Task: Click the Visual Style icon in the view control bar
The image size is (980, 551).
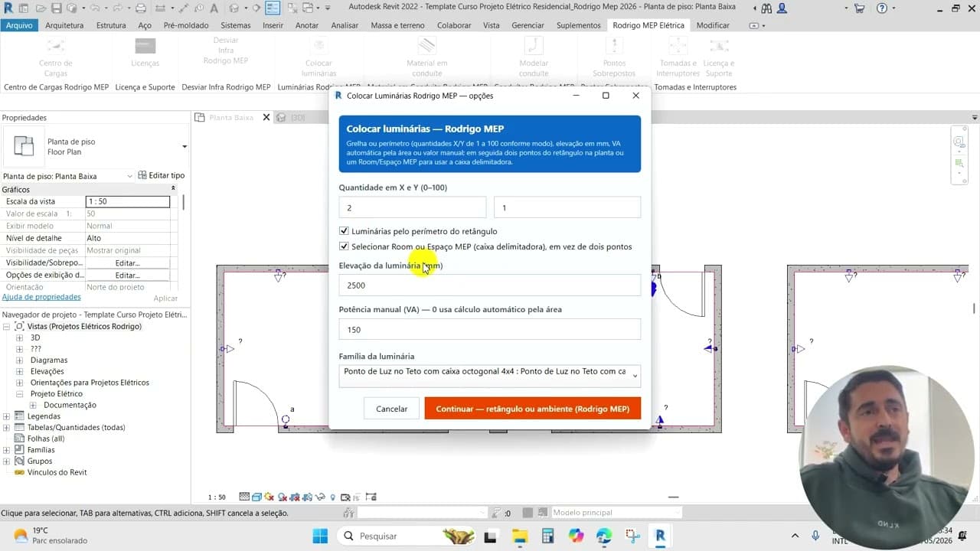Action: tap(257, 497)
